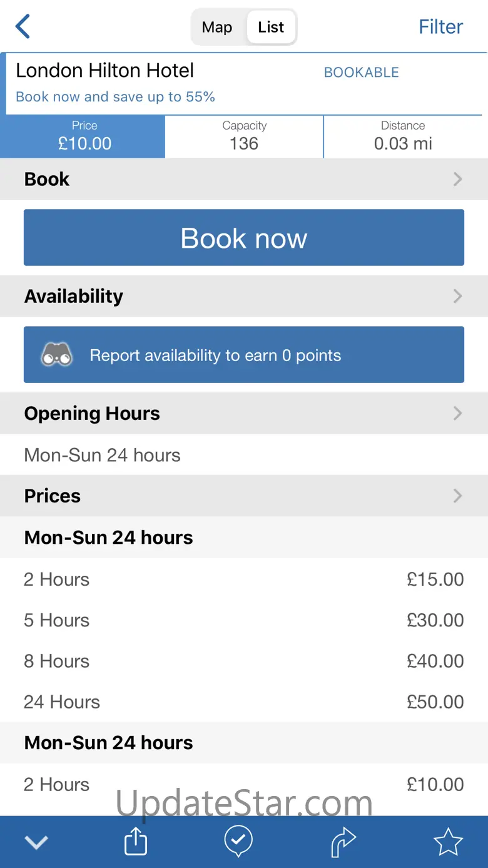Tap the share icon in bottom bar
The image size is (488, 868).
[136, 842]
